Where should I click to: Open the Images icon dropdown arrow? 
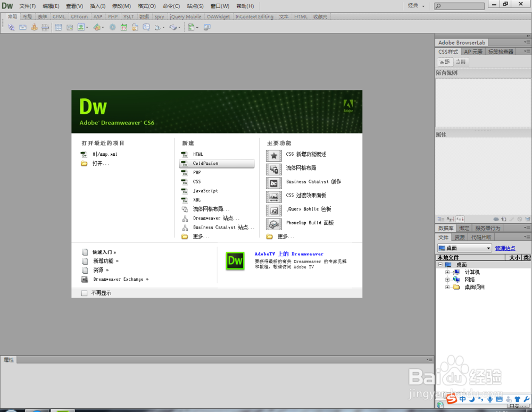[87, 28]
